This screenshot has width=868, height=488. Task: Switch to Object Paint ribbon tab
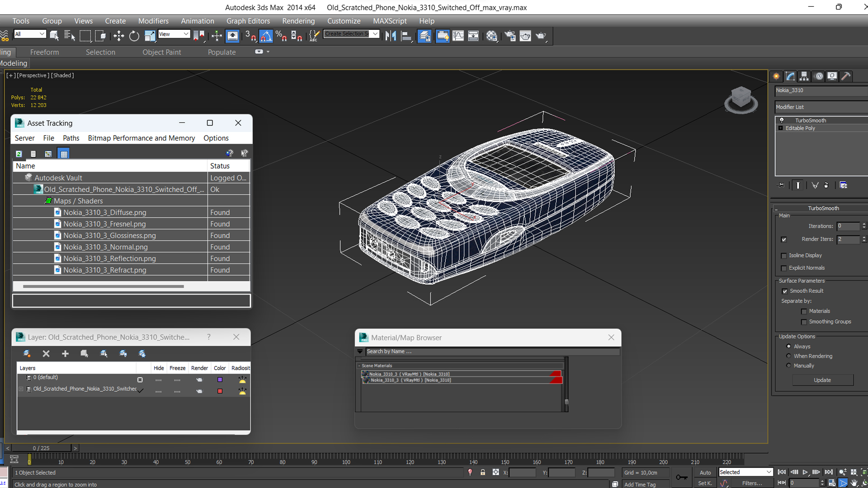(162, 52)
